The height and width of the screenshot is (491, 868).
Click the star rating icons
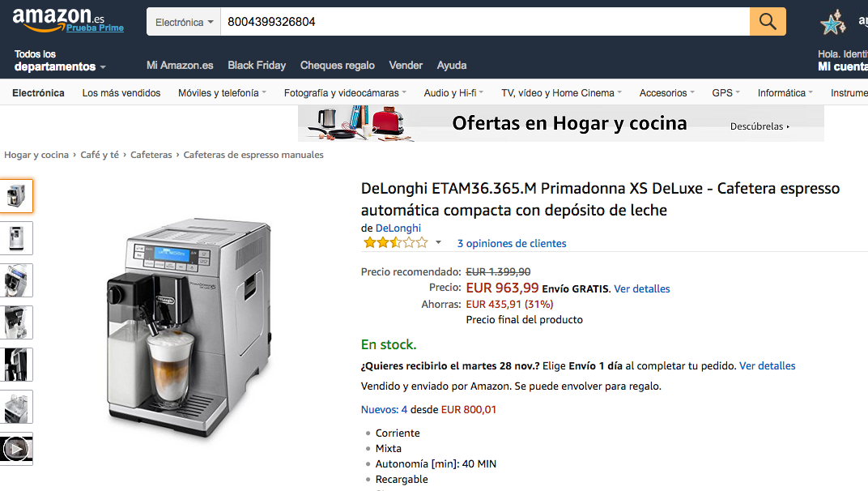pos(395,243)
